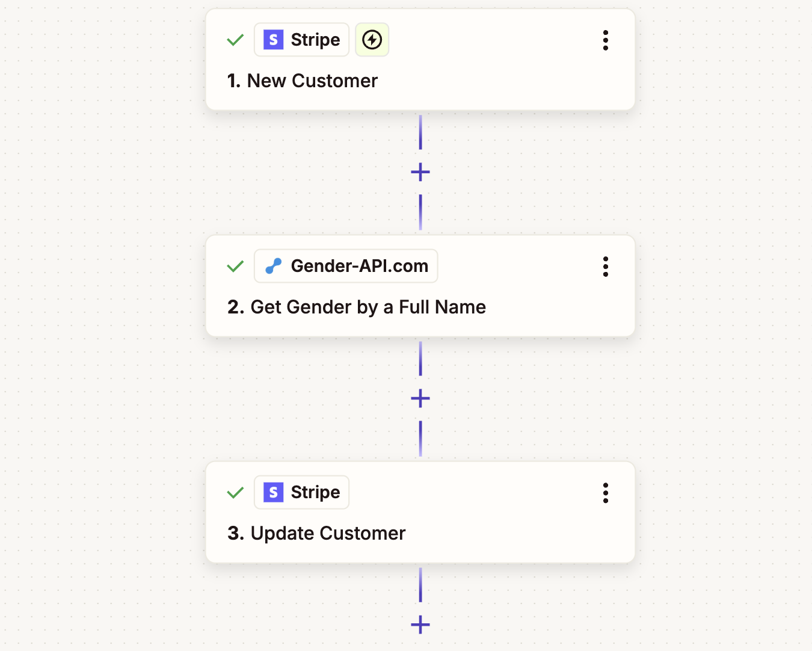Image resolution: width=812 pixels, height=651 pixels.
Task: Open the Stripe app selector in step 1
Action: [301, 40]
